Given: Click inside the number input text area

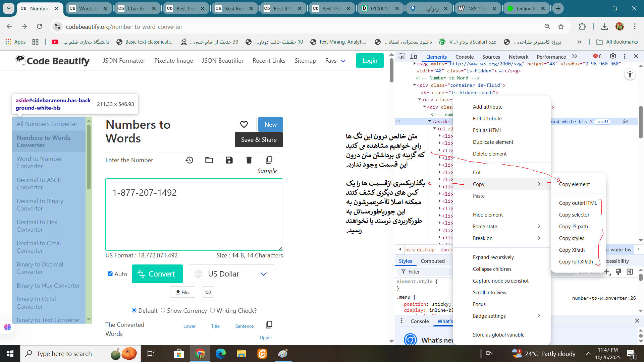Looking at the screenshot, I should coord(194,215).
